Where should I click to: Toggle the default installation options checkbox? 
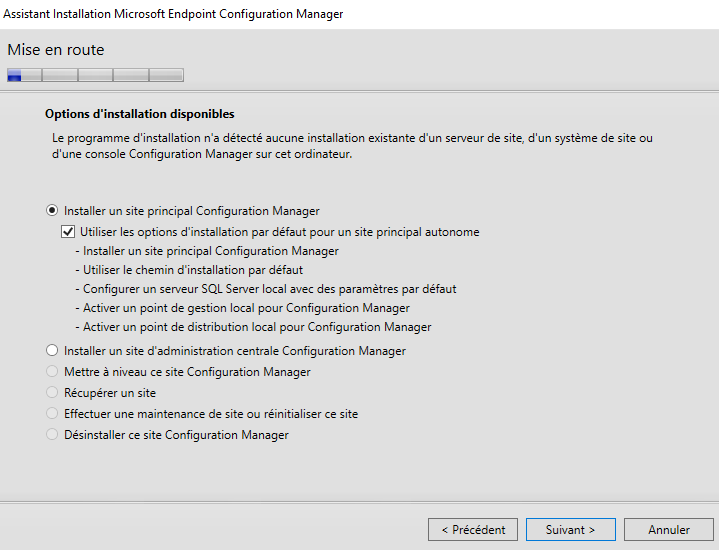68,232
